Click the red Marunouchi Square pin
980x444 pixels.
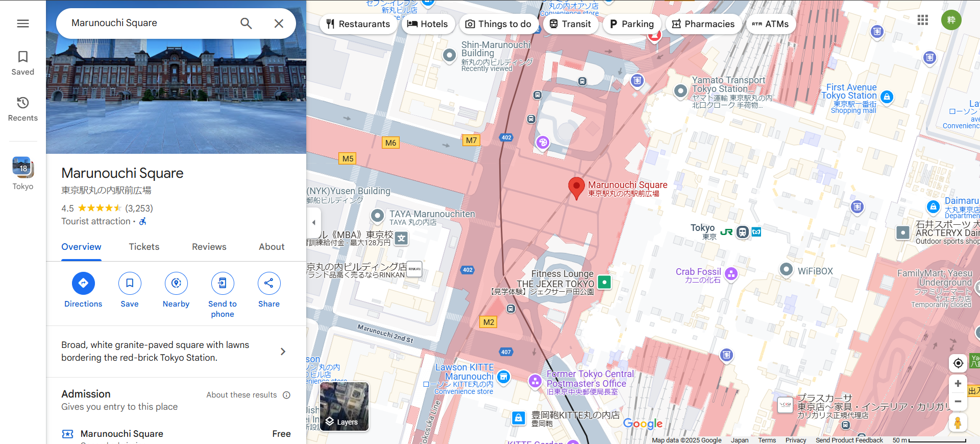click(576, 188)
